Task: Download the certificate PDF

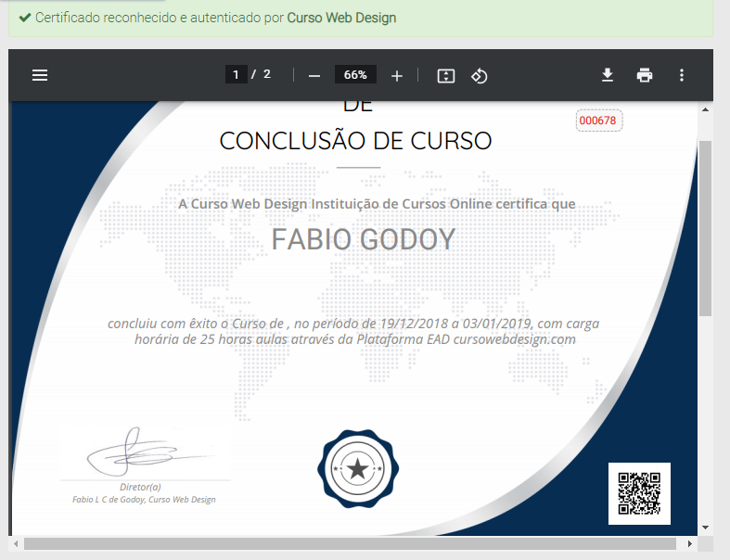Action: pos(607,75)
